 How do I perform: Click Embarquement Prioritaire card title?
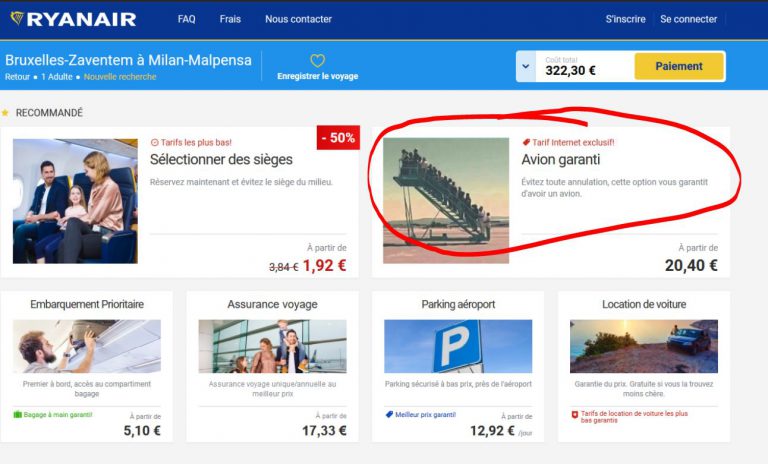[x=87, y=304]
